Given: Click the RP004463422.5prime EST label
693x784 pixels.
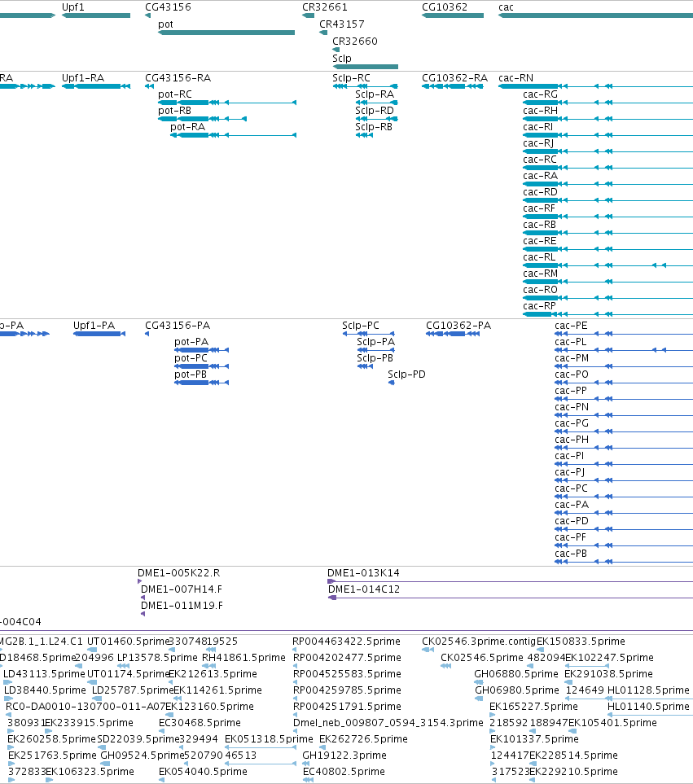Looking at the screenshot, I should click(x=347, y=642).
